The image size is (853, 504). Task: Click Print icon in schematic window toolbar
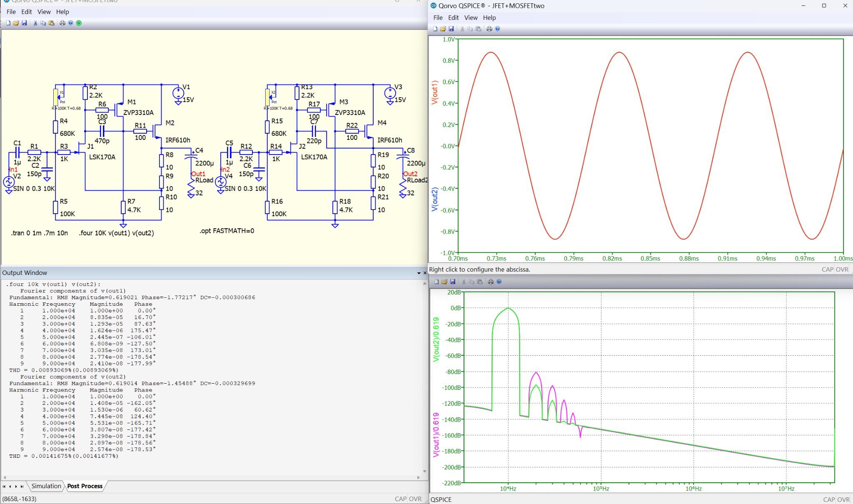[62, 23]
